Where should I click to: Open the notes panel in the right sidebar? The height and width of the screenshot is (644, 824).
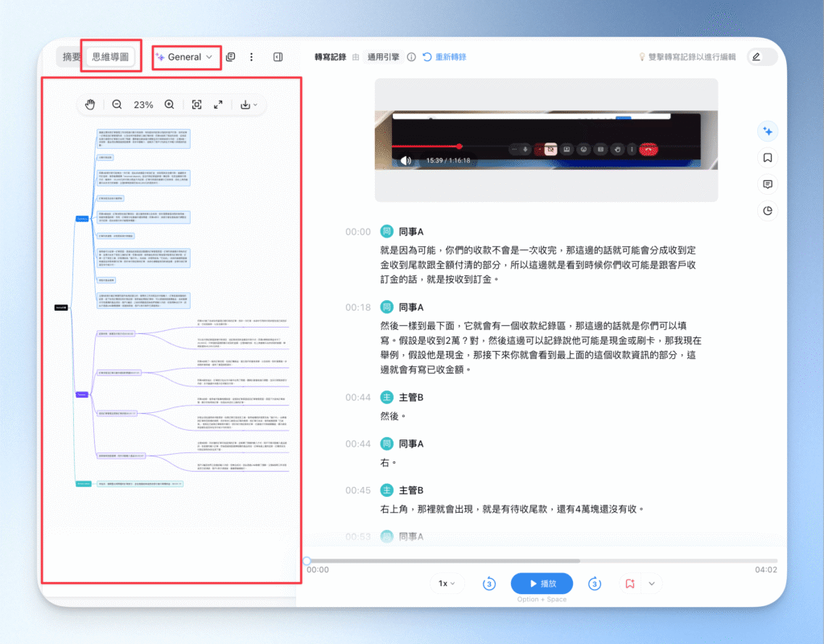[x=768, y=184]
